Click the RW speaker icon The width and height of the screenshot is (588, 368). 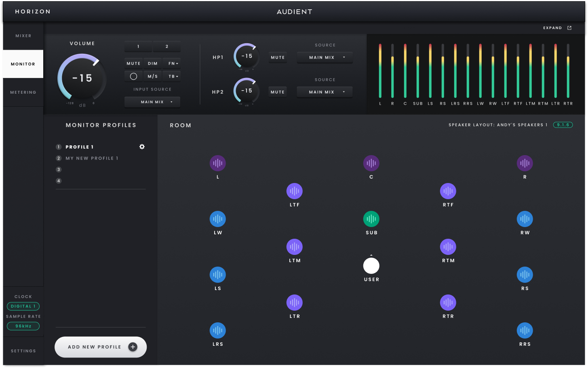pyautogui.click(x=525, y=219)
